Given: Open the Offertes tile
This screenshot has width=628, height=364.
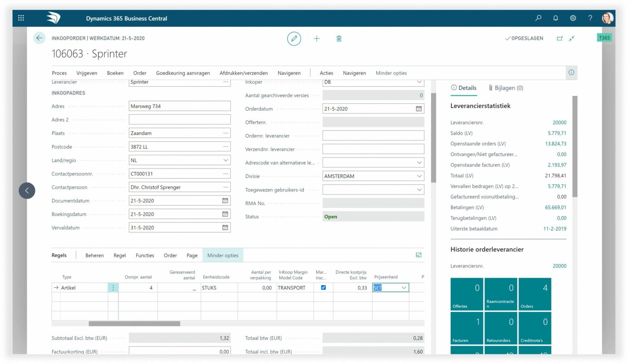Looking at the screenshot, I should click(467, 294).
